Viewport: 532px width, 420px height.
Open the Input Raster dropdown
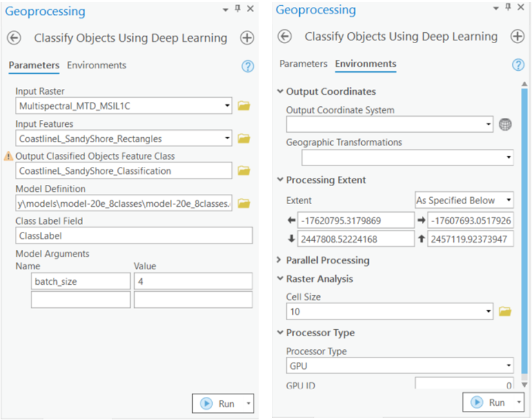[227, 106]
